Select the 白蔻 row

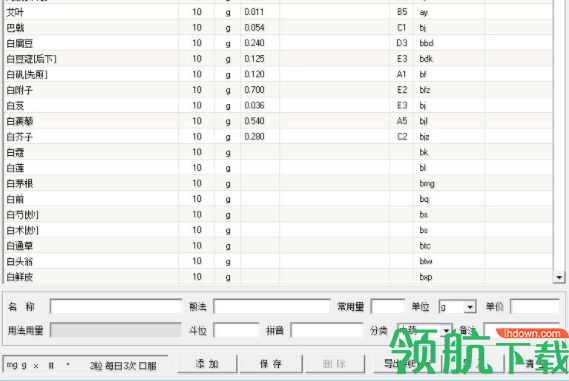(x=278, y=152)
